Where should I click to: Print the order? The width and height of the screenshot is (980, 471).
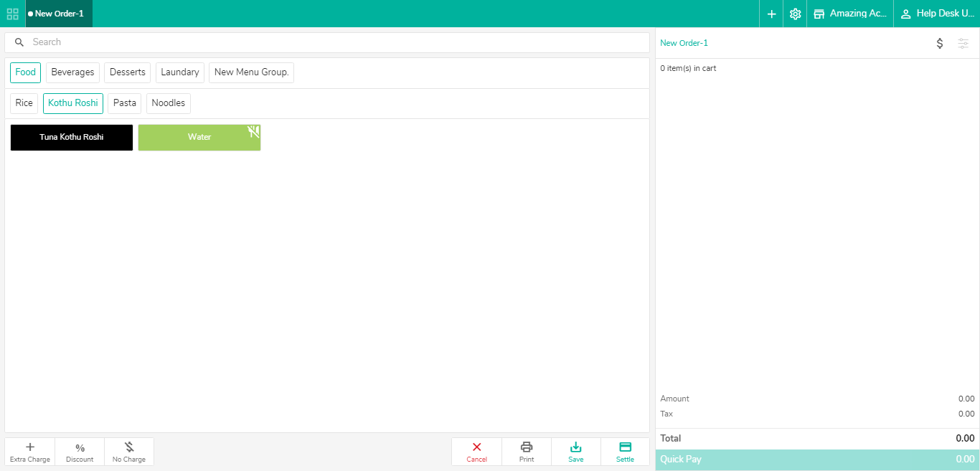click(527, 452)
